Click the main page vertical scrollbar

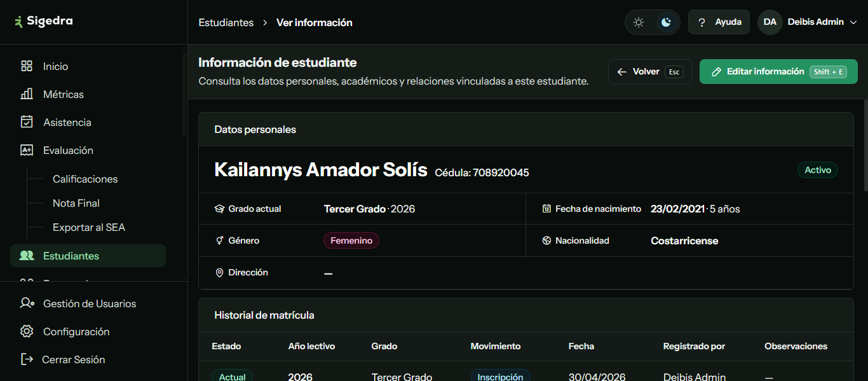(x=865, y=146)
